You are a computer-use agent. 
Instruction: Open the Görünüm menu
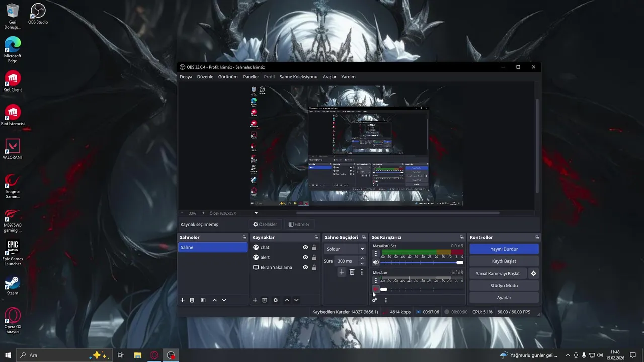coord(228,77)
